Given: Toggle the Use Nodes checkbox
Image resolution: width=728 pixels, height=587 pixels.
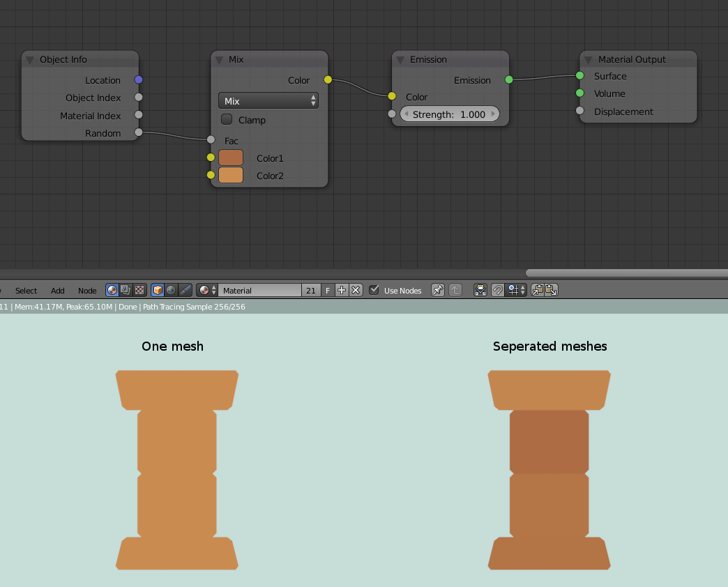Looking at the screenshot, I should [374, 290].
